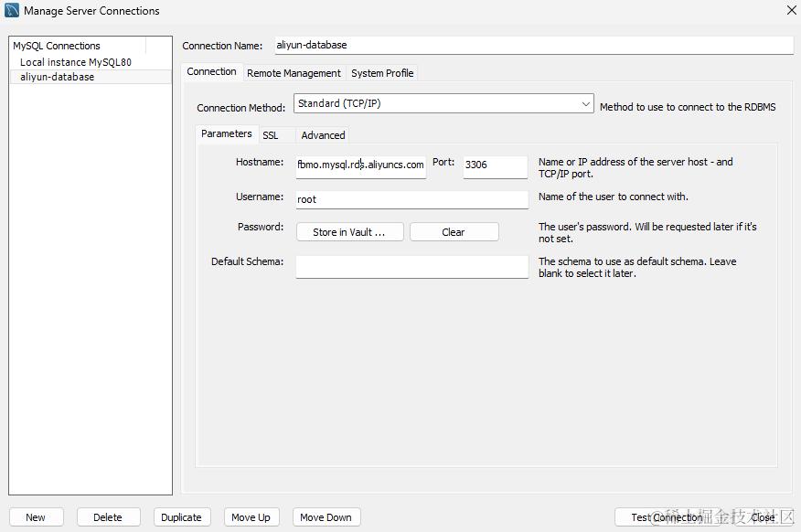
Task: Click the Default Schema input box
Action: pos(411,266)
